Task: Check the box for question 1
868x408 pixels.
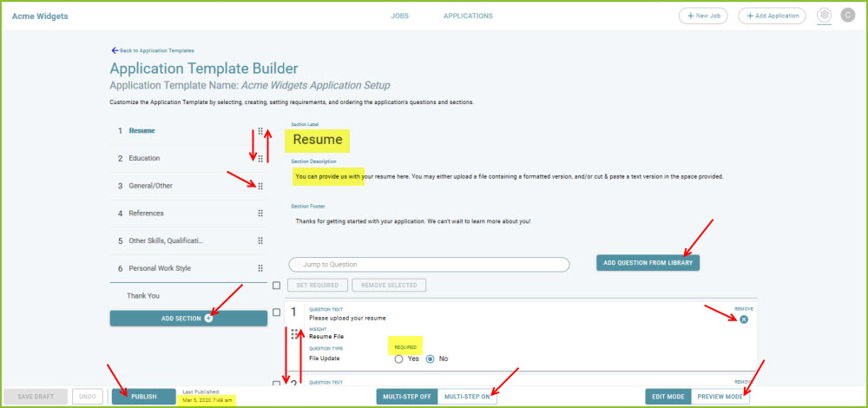Action: click(x=277, y=313)
